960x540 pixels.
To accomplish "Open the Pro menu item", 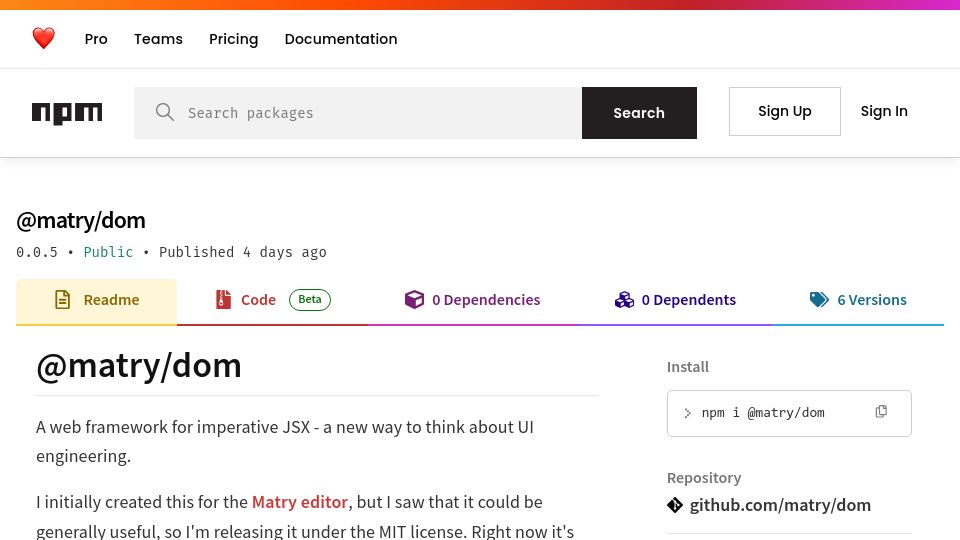I will click(96, 39).
